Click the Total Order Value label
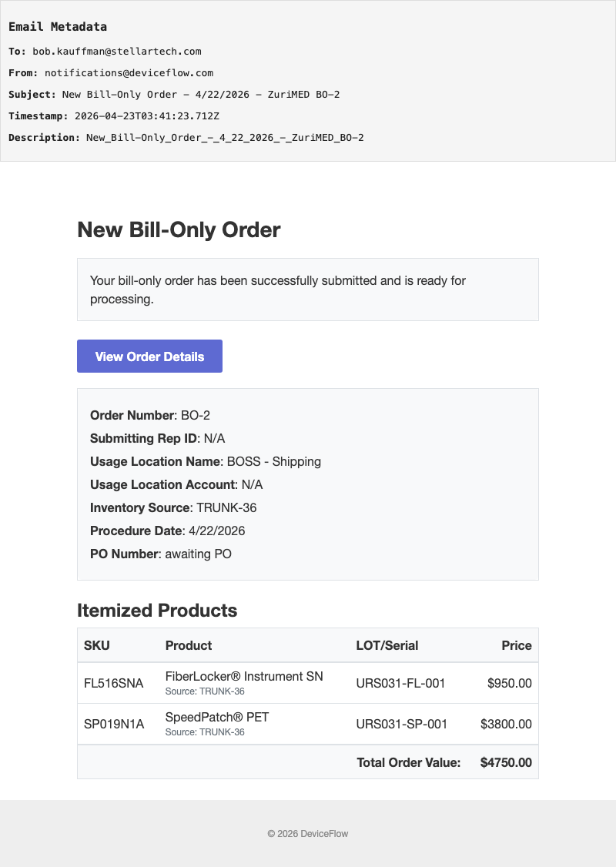 [x=409, y=762]
